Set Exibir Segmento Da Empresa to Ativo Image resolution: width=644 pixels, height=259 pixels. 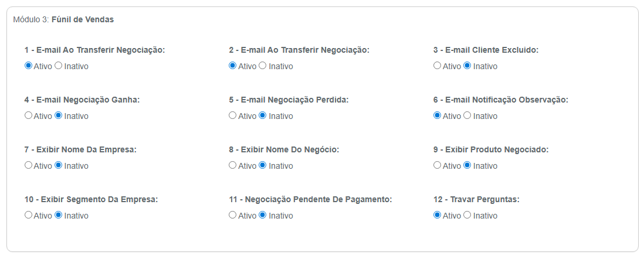[x=28, y=215]
